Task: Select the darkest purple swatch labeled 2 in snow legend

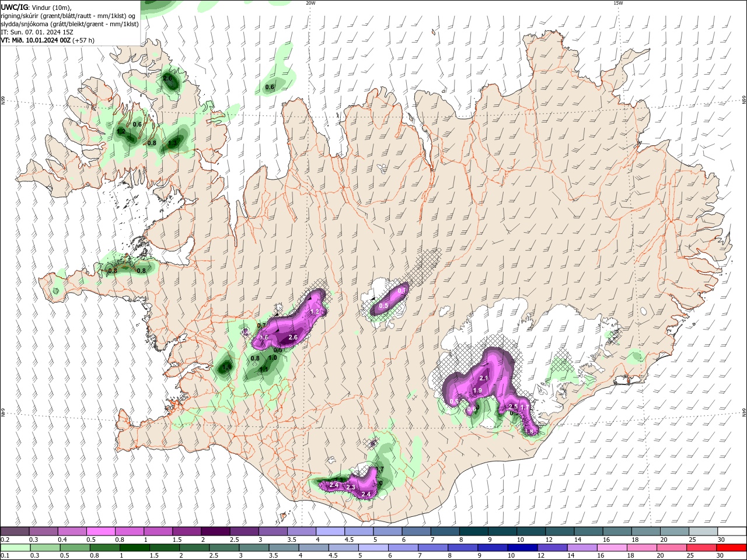Action: 215,531
